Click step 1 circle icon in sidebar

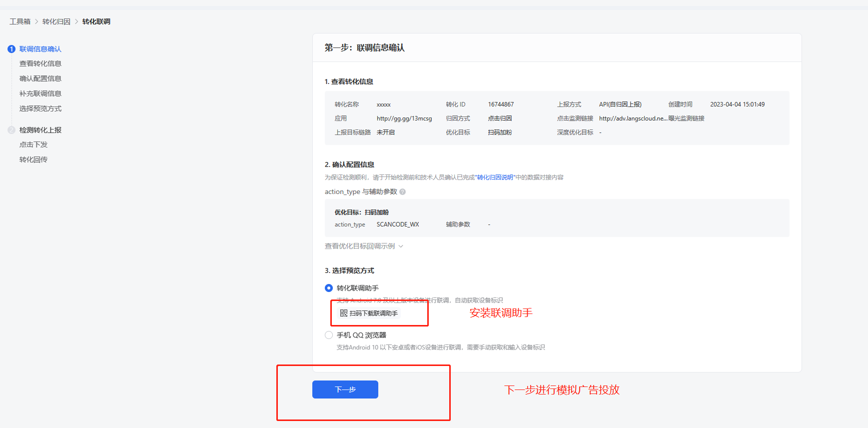[11, 49]
